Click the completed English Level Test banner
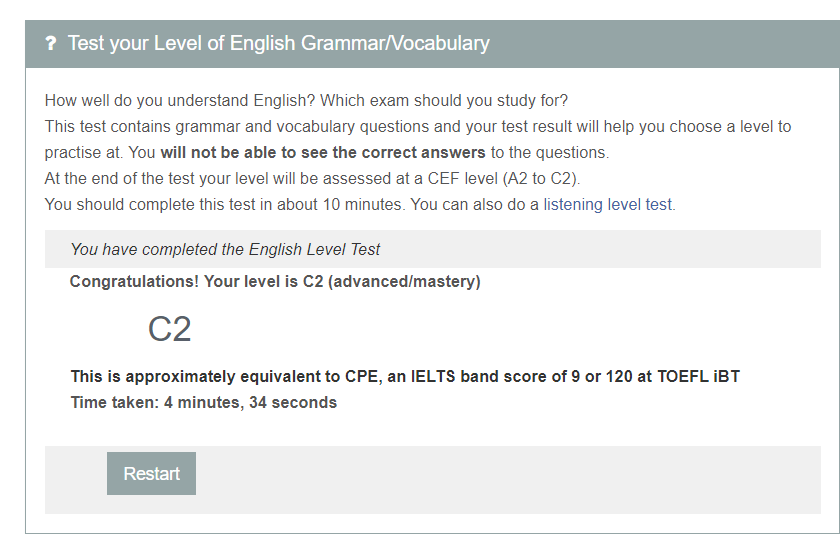The image size is (840, 534). [225, 249]
